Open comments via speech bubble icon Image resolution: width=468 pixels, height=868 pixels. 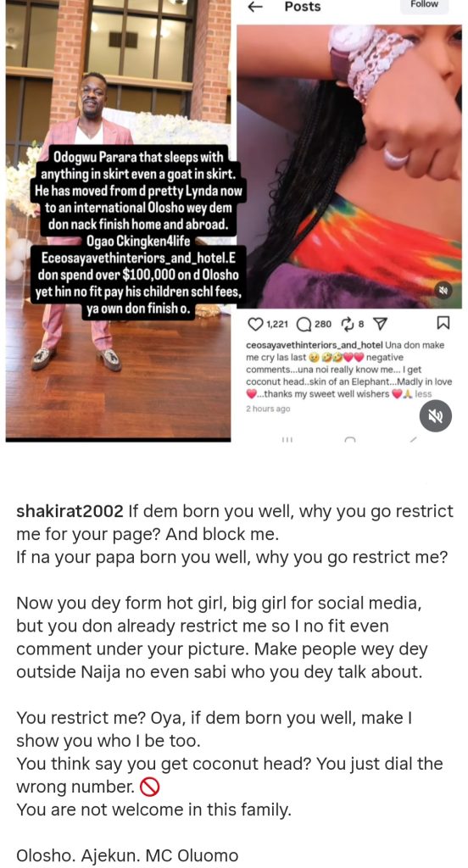click(x=304, y=324)
